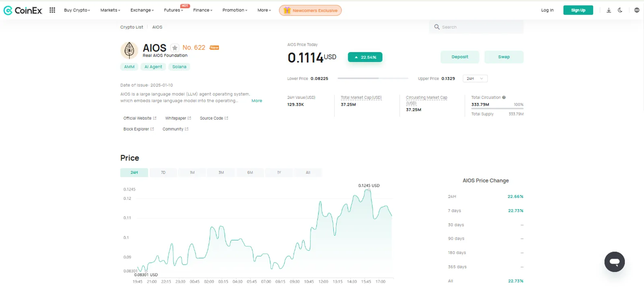Viewport: 644px width, 287px height.
Task: Add AIOS to favorites star
Action: point(175,48)
